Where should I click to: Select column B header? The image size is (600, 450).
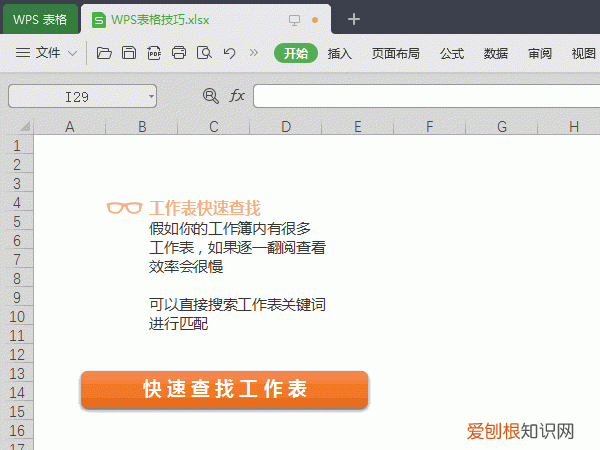(x=142, y=127)
